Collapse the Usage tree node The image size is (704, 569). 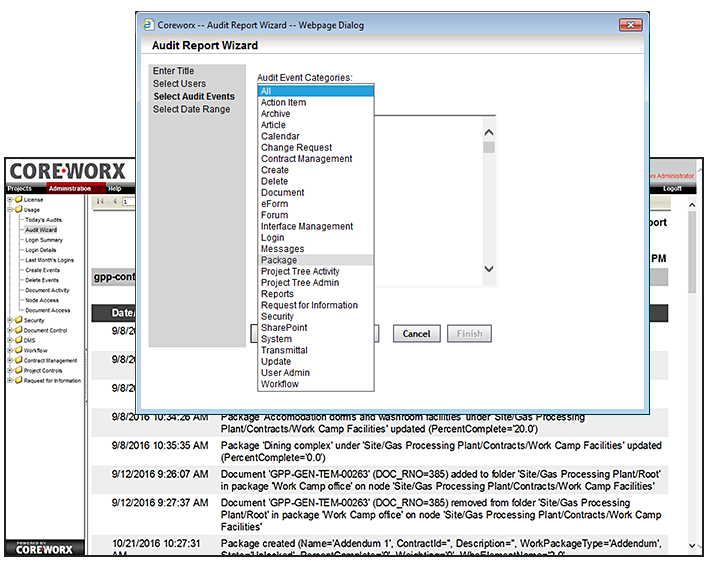9,210
